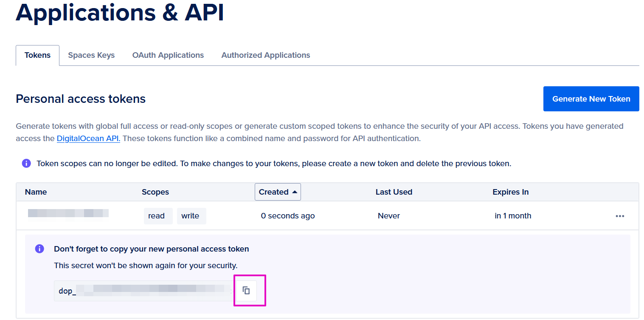Screen dimensions: 644x320
Task: Go to Authorized Applications tab
Action: [266, 55]
